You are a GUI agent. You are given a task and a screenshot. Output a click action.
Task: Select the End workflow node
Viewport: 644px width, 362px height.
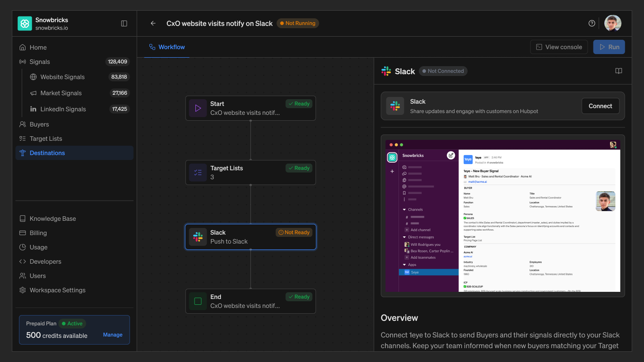pos(250,301)
